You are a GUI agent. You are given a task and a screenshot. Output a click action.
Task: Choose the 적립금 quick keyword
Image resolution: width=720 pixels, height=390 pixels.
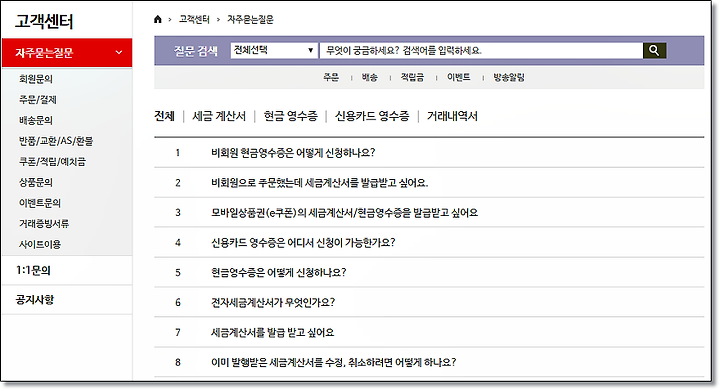coord(412,78)
